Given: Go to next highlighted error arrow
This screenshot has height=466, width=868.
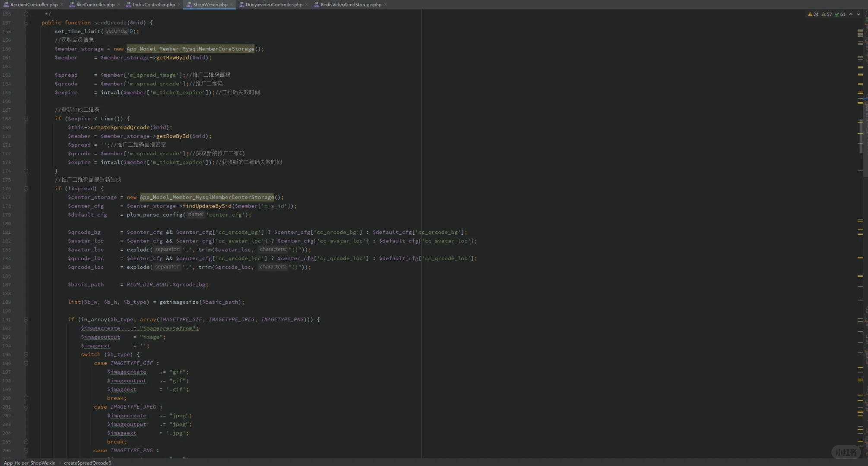Looking at the screenshot, I should 858,14.
